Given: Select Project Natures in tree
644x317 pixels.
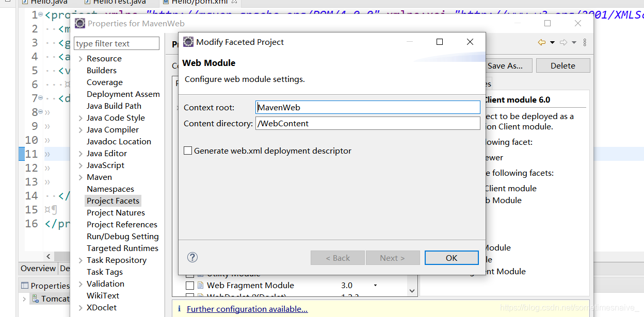Looking at the screenshot, I should (x=116, y=213).
